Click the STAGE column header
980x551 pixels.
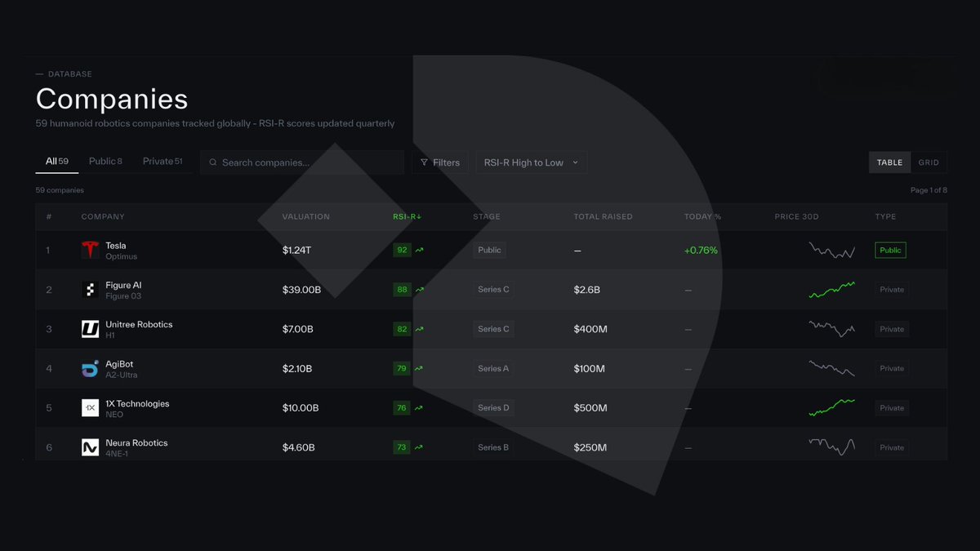487,217
